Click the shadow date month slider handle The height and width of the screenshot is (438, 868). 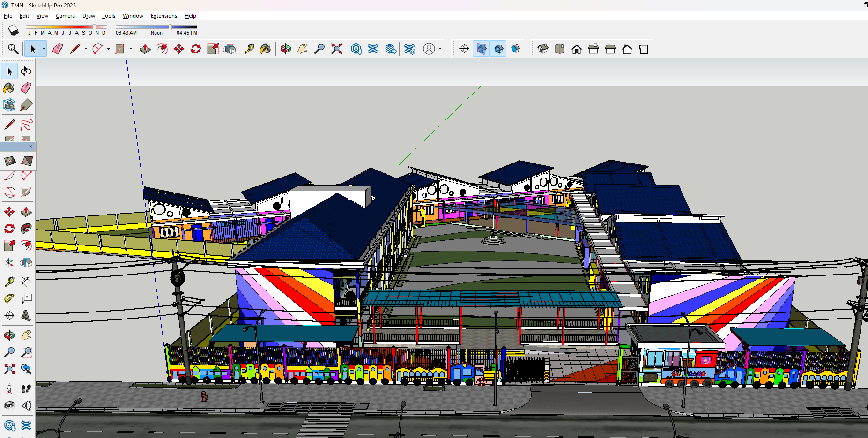[x=95, y=27]
